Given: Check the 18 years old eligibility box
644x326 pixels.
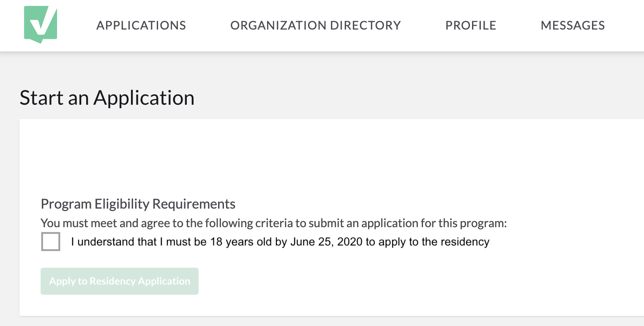Looking at the screenshot, I should coord(51,242).
